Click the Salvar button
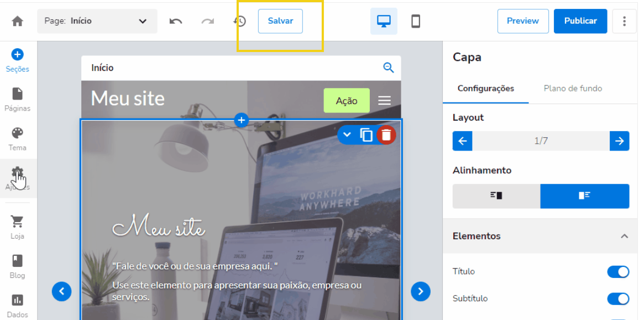644x320 pixels. coord(280,21)
